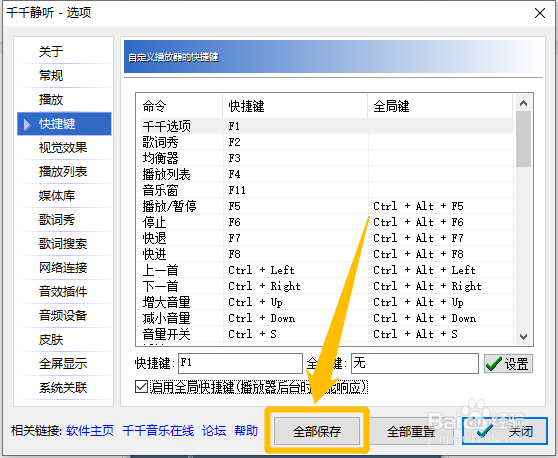
Task: Toggle 启用全局快捷键 checkbox
Action: pos(141,387)
